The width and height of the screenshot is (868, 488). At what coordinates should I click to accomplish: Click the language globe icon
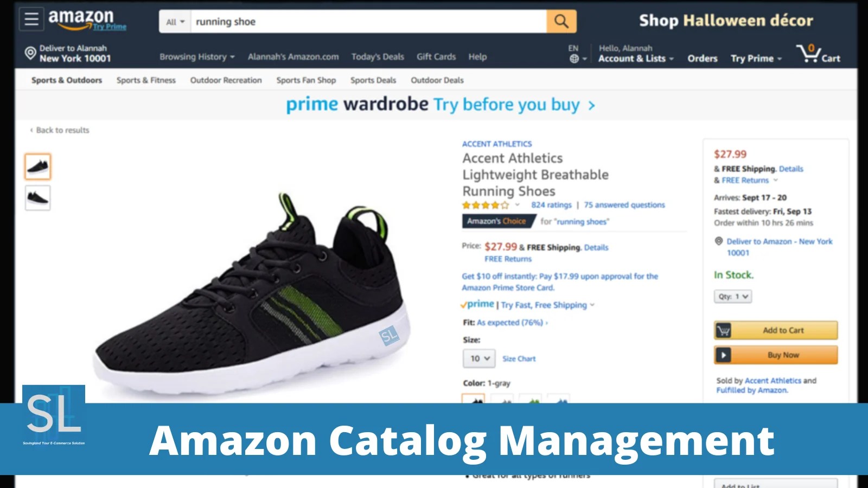click(x=575, y=59)
